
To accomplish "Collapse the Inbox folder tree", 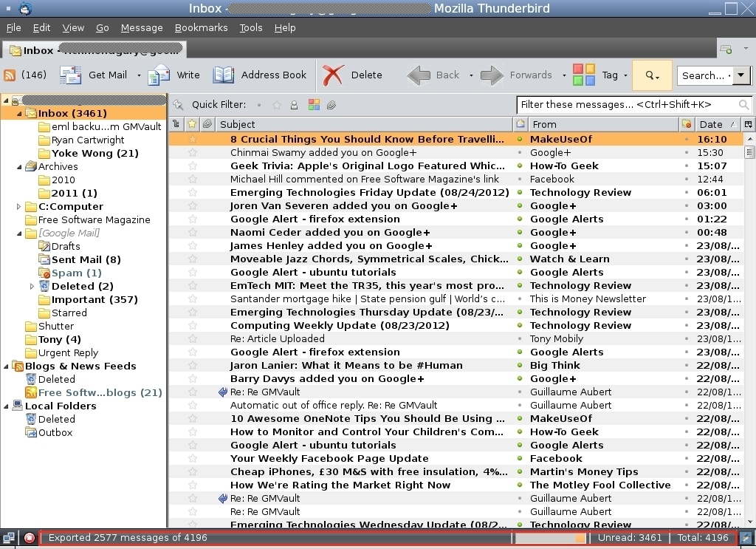I will 19,113.
